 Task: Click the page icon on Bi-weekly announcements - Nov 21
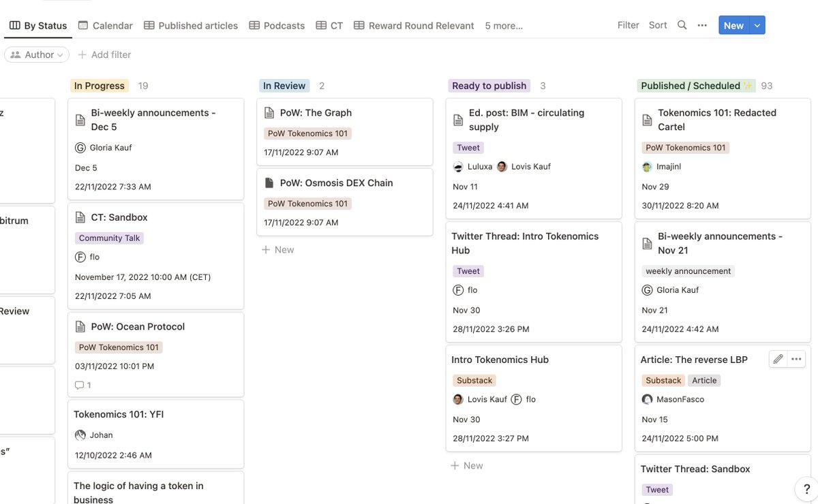pos(647,243)
